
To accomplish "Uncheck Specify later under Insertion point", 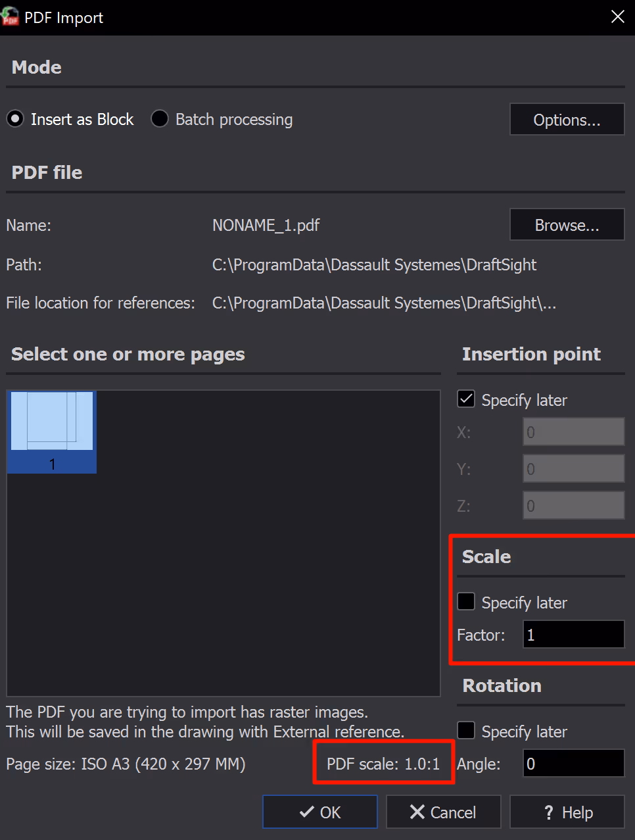I will 466,399.
